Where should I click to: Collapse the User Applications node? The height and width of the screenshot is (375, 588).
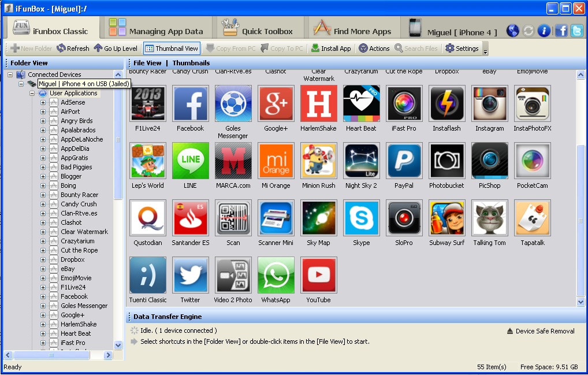pyautogui.click(x=32, y=93)
